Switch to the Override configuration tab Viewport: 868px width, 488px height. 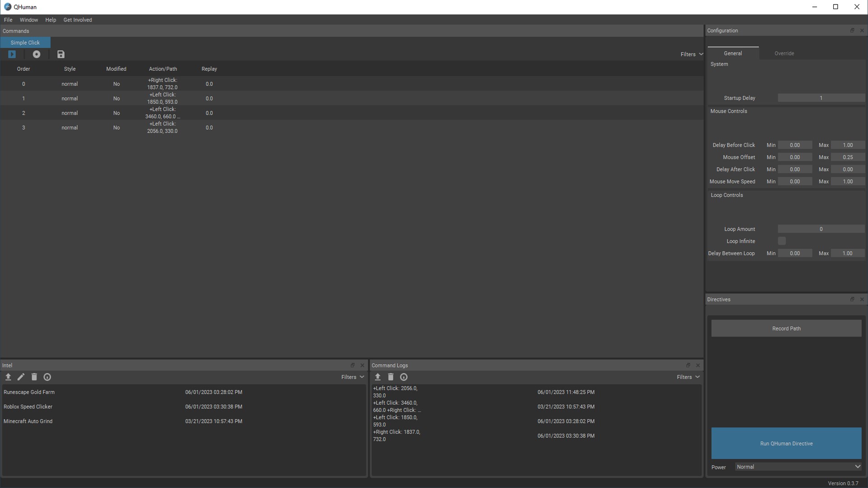tap(784, 53)
